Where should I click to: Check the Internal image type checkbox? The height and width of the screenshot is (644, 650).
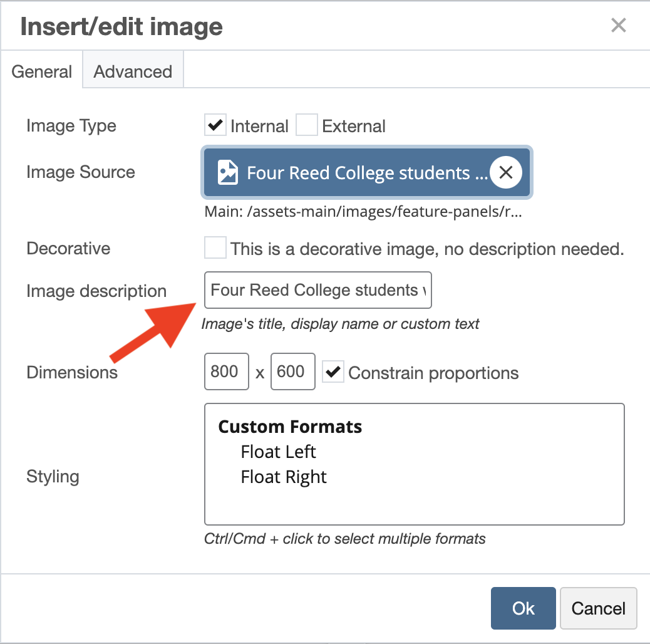215,125
